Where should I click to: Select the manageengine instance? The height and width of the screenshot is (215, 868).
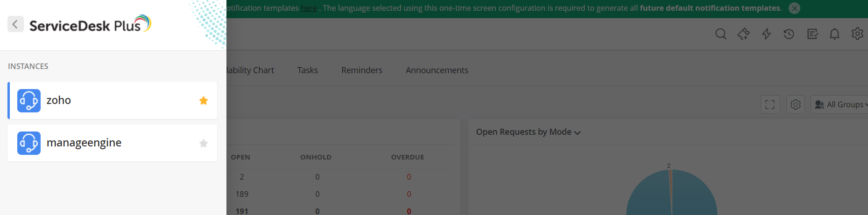point(113,143)
